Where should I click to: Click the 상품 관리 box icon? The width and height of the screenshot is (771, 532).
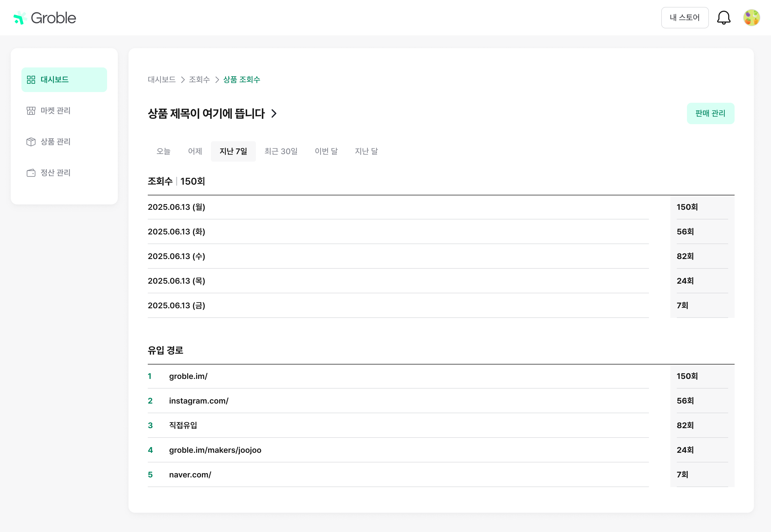coord(31,142)
